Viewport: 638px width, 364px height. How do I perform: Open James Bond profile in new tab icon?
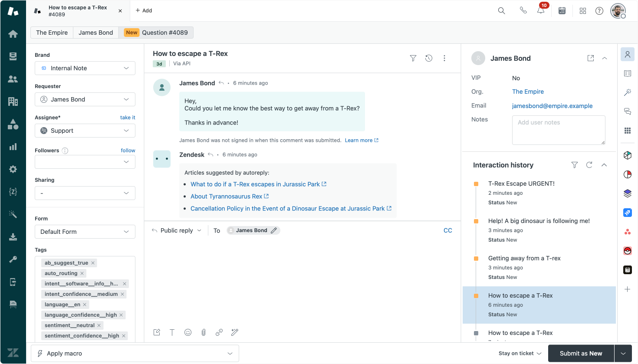pos(591,58)
